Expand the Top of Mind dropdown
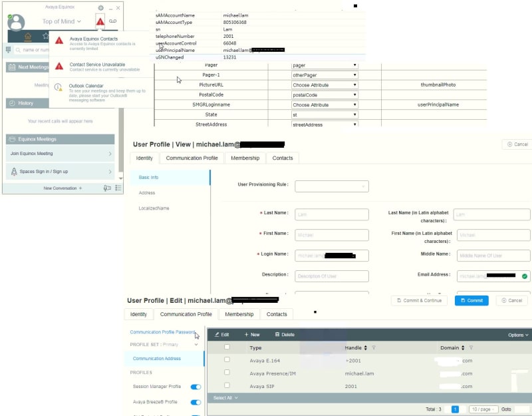The width and height of the screenshot is (532, 416). 62,21
